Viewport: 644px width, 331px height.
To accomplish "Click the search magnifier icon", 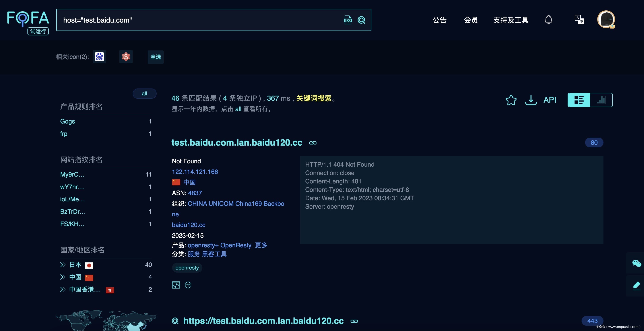I will click(x=361, y=20).
